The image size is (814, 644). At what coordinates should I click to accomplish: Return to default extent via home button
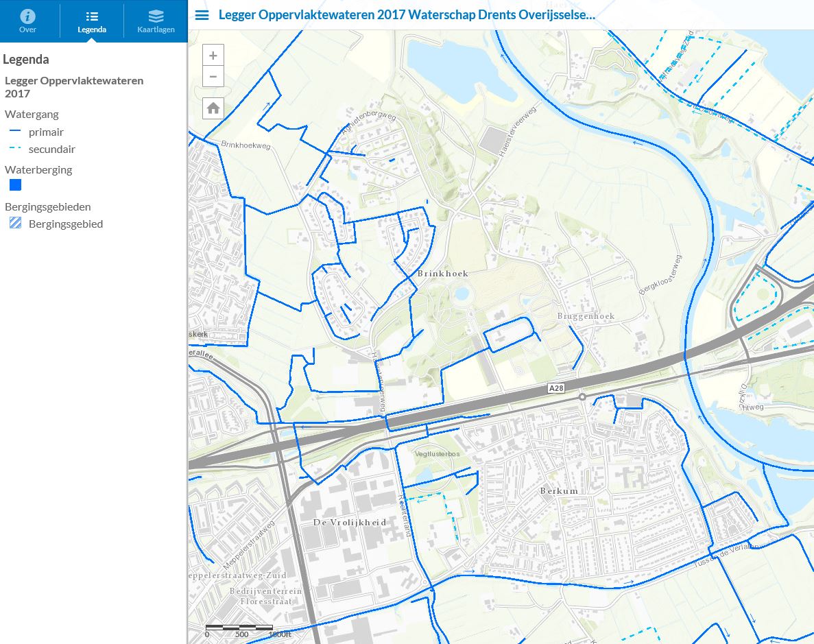coord(213,108)
